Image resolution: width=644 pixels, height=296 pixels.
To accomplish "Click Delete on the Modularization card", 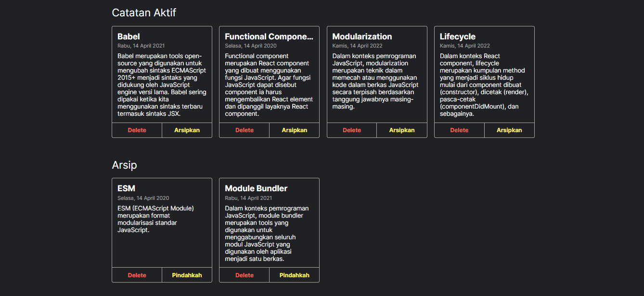I will pos(352,130).
